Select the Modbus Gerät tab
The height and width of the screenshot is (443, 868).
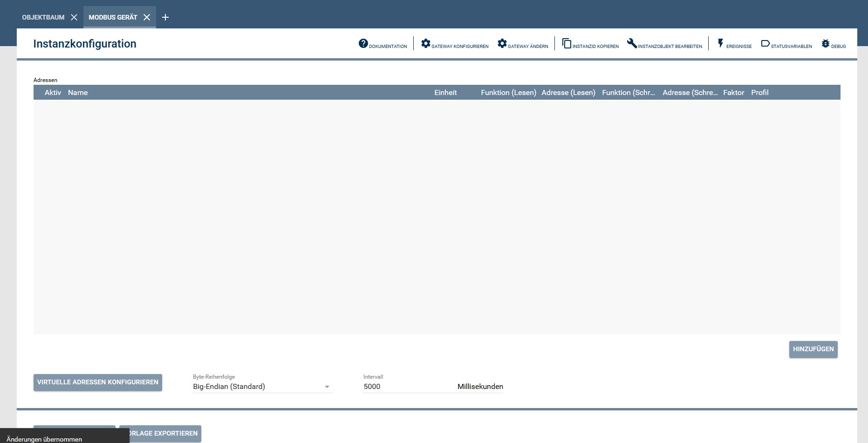coord(113,17)
